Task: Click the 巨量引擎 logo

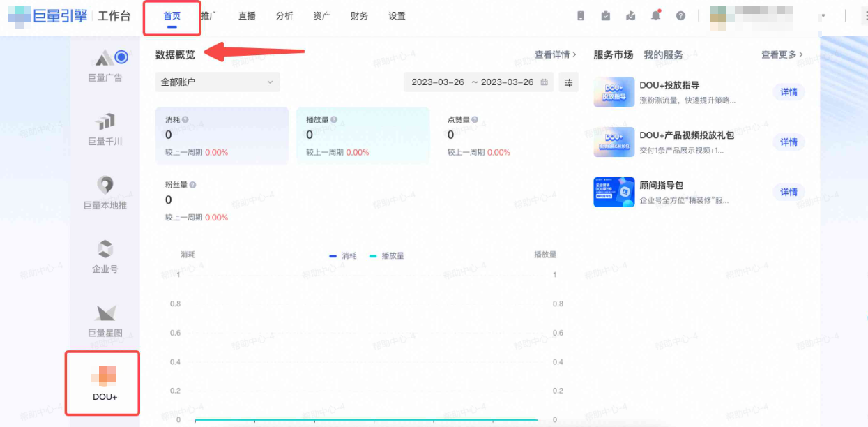Action: (48, 15)
